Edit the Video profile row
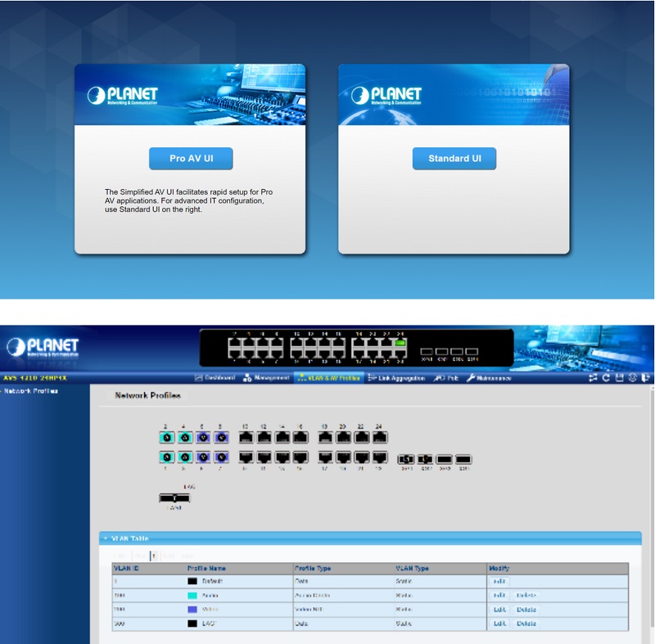 point(499,610)
